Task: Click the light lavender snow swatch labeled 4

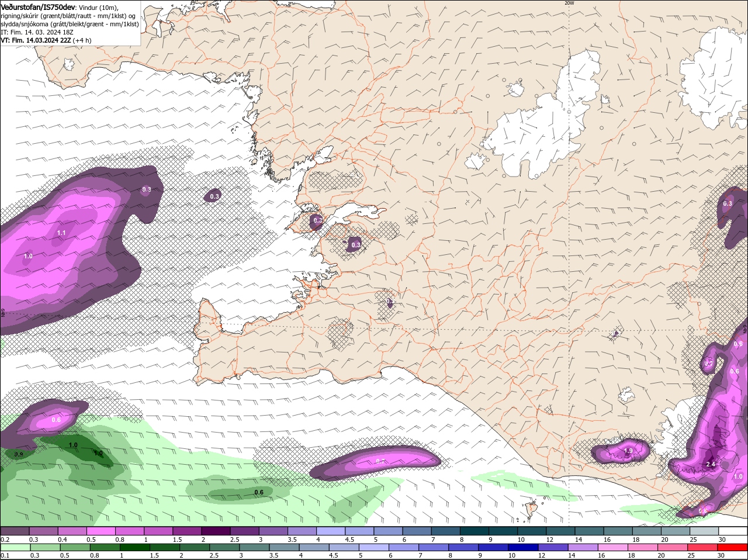Action: (331, 531)
